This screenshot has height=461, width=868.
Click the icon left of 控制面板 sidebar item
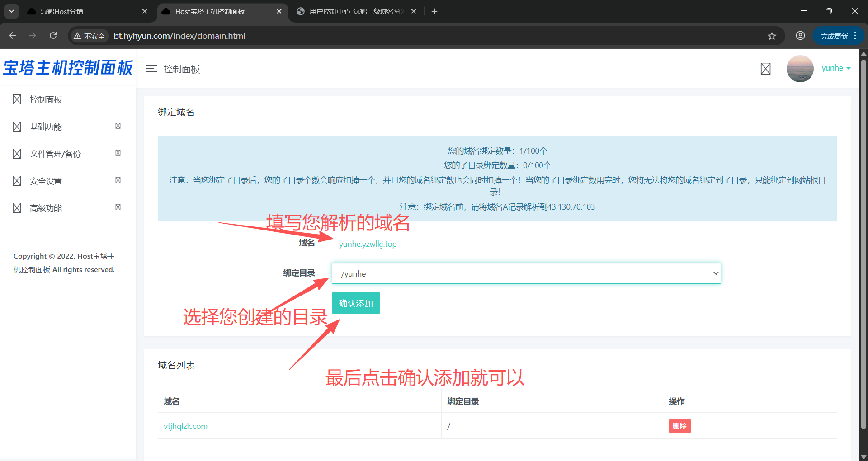point(17,99)
